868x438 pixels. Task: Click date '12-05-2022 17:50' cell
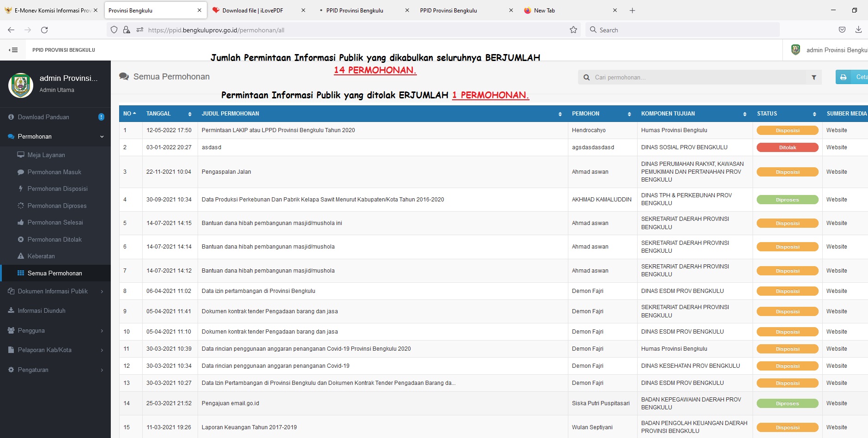coord(169,130)
